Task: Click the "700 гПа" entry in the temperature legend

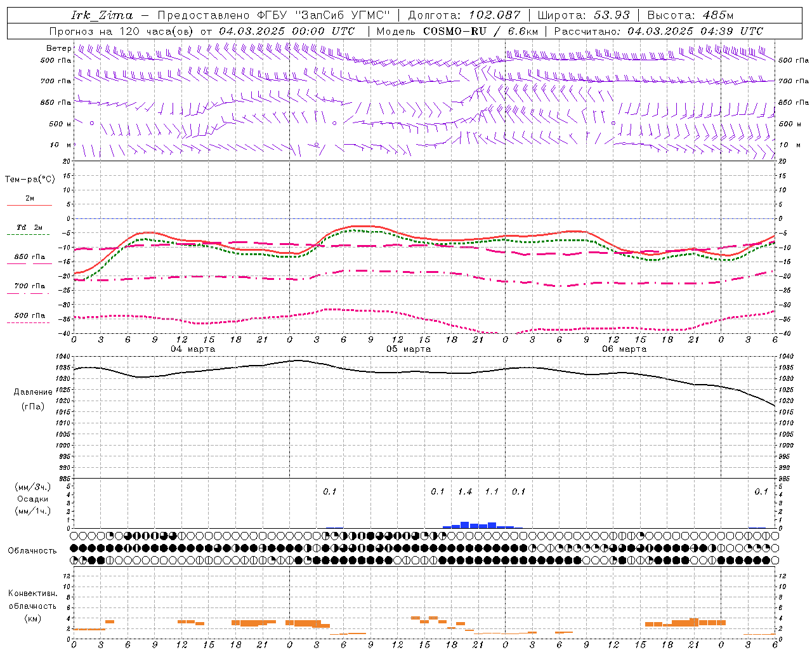Action: 30,286
